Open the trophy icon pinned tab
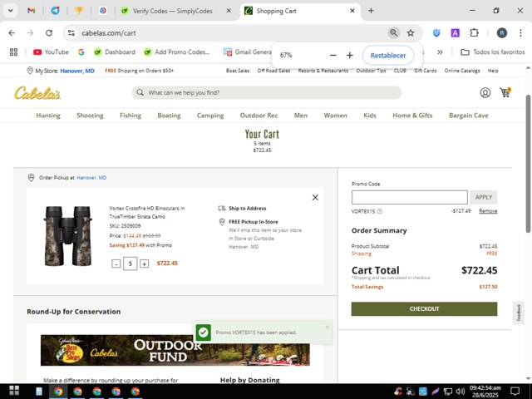The width and height of the screenshot is (532, 399). [x=79, y=11]
